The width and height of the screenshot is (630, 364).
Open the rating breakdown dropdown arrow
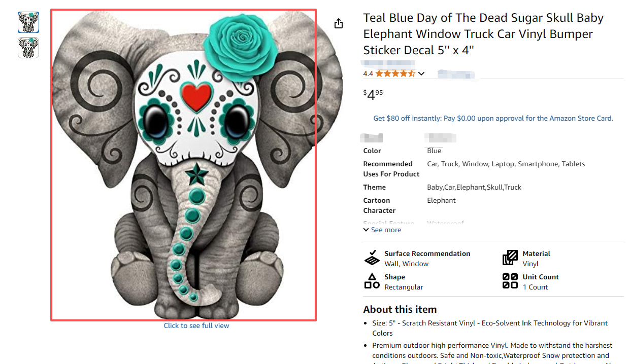click(x=421, y=74)
